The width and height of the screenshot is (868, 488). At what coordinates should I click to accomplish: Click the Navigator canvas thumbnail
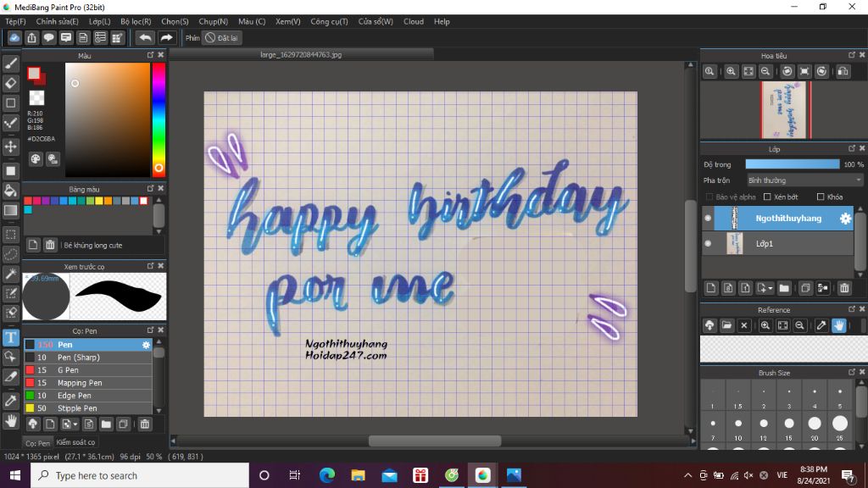click(x=786, y=109)
